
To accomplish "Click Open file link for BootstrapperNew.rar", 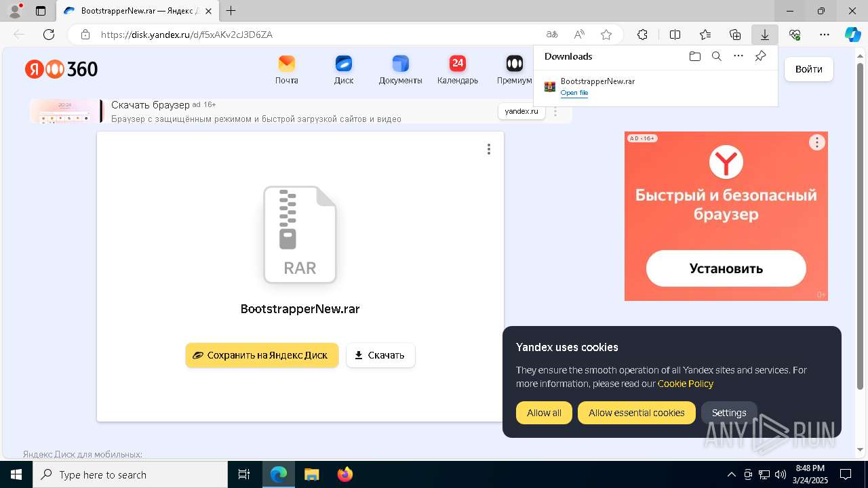I will [x=574, y=93].
